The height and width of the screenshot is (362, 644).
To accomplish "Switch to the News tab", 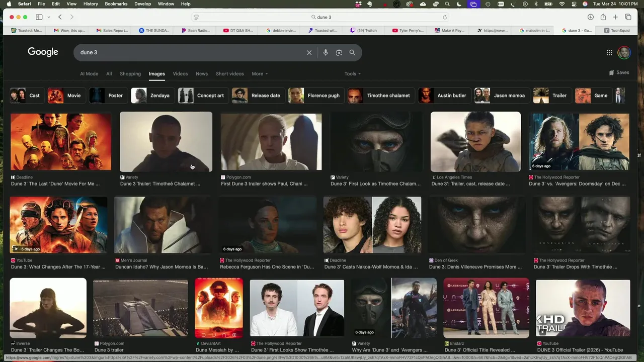I will pos(202,74).
